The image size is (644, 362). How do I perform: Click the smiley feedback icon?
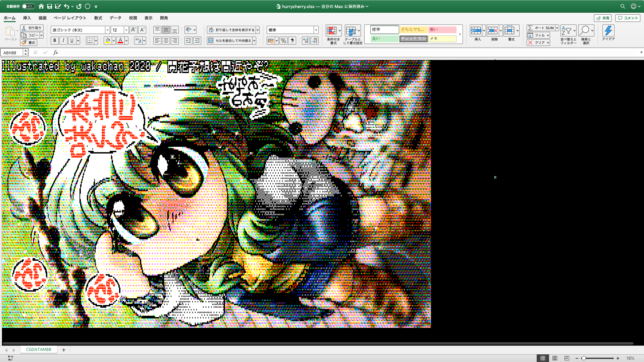(633, 6)
